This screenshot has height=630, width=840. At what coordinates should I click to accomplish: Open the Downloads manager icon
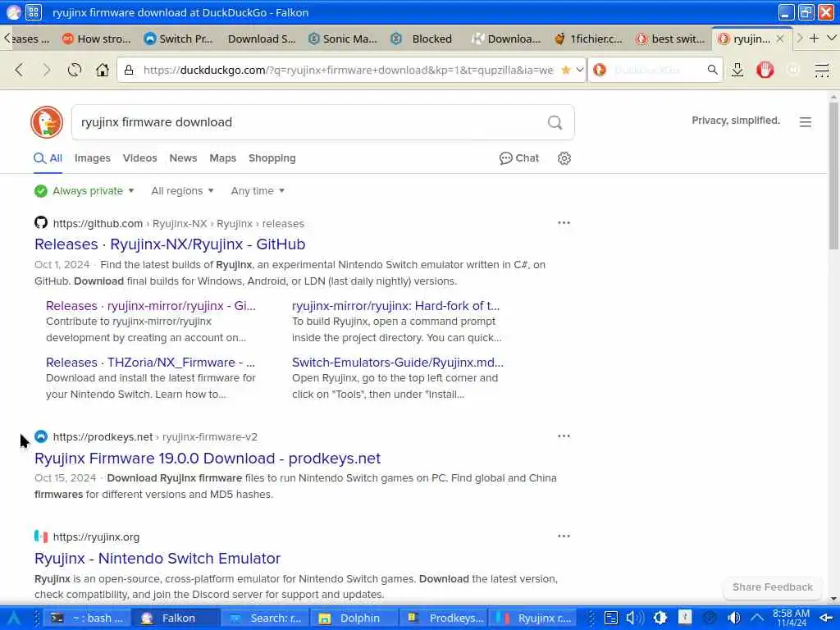pyautogui.click(x=737, y=70)
